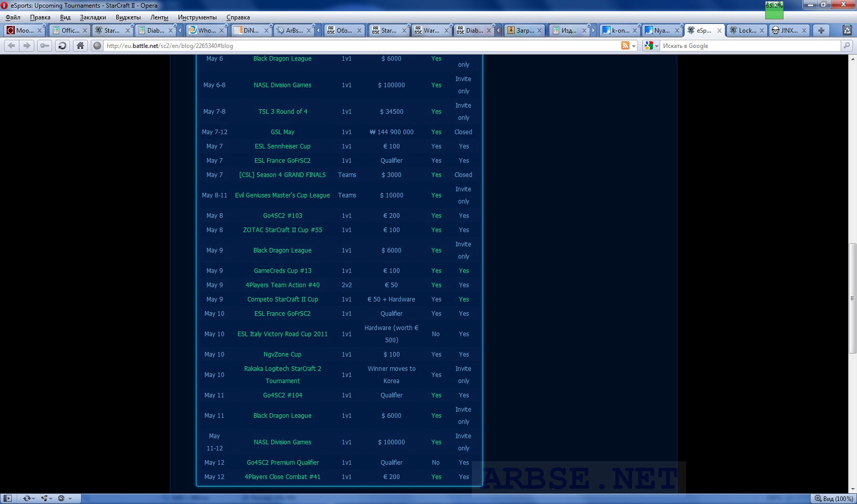Open the TSL 3 Round of 4 link

[283, 112]
